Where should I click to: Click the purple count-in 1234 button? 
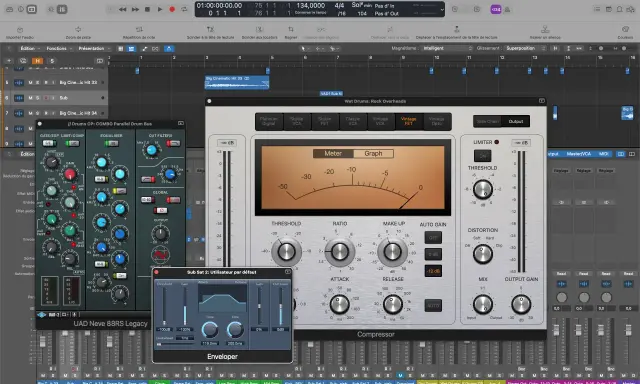[496, 9]
